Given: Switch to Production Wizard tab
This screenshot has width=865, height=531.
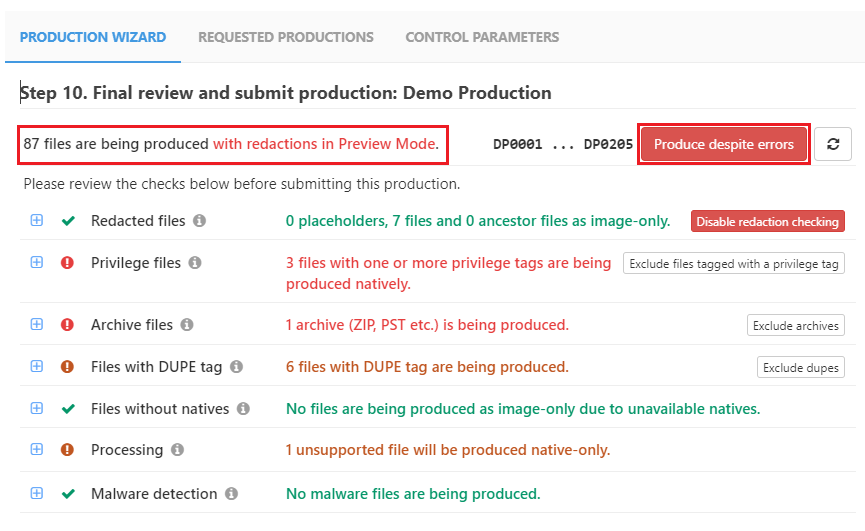Looking at the screenshot, I should [93, 37].
